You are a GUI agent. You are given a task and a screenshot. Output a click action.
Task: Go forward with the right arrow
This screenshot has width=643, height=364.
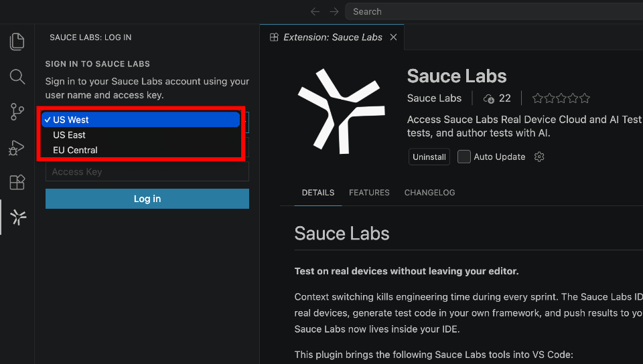coord(334,12)
